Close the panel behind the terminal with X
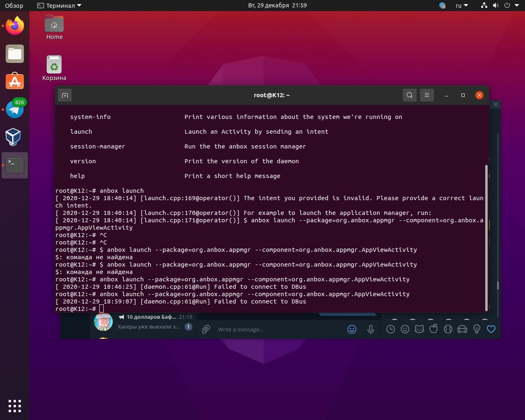The width and height of the screenshot is (525, 420). coord(495,105)
